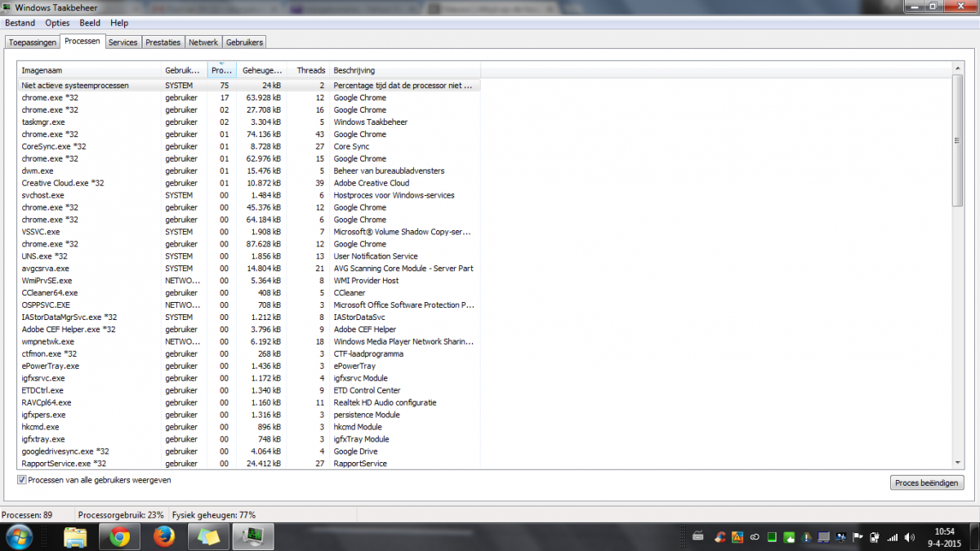Open the Windows Start menu orb
Screen dimensions: 980x551
click(x=20, y=537)
